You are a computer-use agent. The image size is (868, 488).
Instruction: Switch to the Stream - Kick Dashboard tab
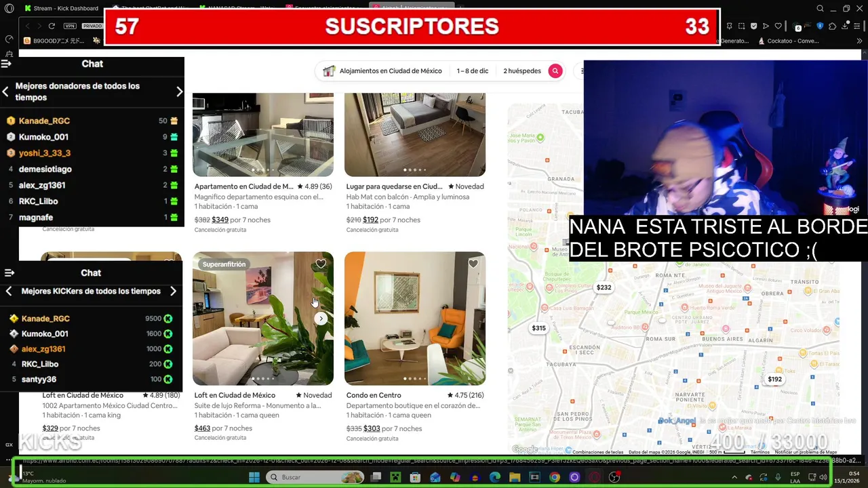pos(61,8)
